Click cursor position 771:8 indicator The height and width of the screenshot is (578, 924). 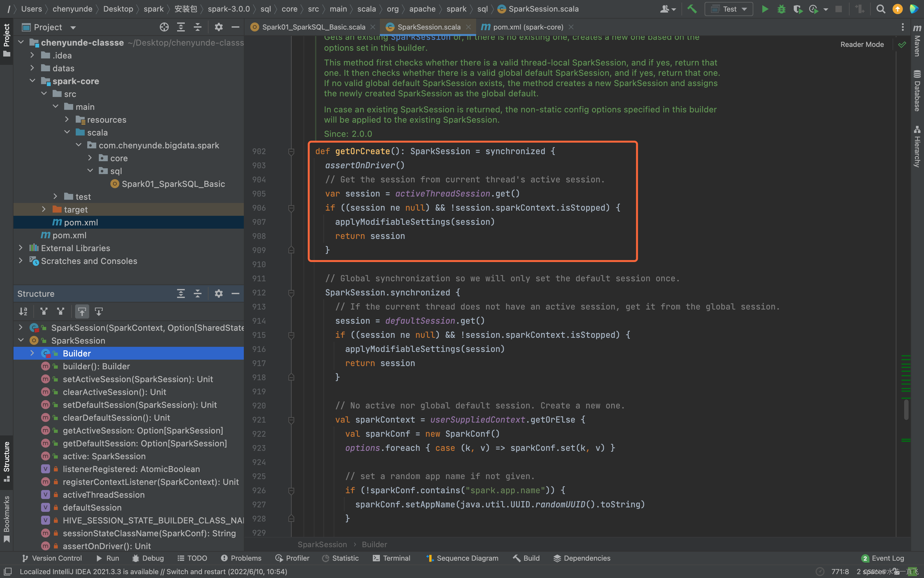pyautogui.click(x=840, y=572)
